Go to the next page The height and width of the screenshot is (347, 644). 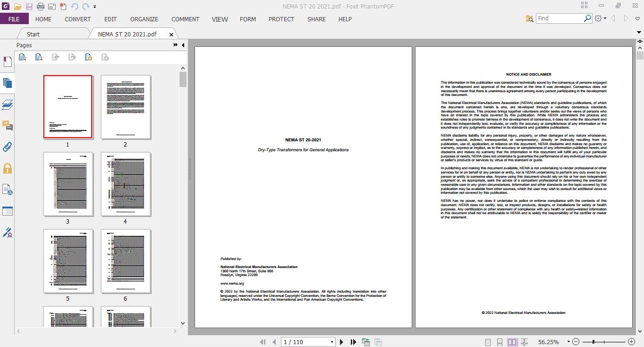pyautogui.click(x=341, y=342)
